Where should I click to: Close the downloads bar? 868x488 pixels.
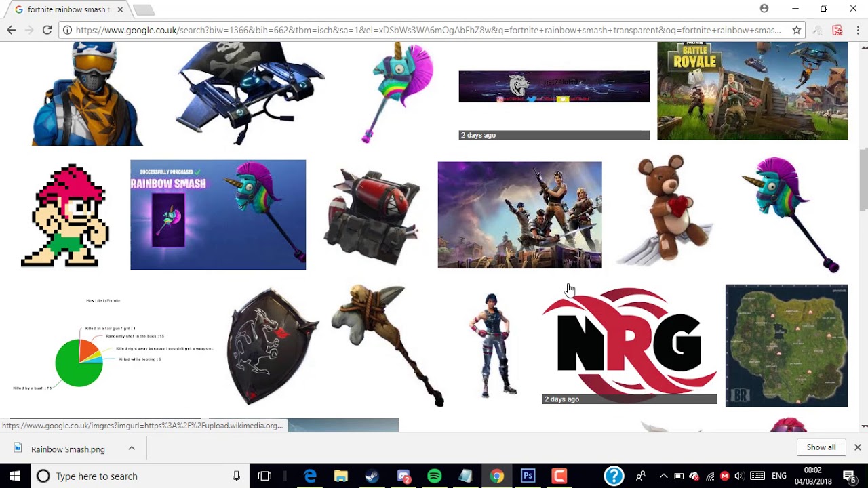tap(857, 447)
